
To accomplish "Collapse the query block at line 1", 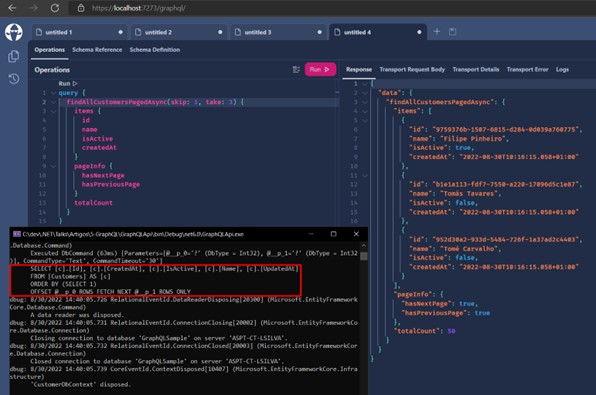I will click(53, 93).
